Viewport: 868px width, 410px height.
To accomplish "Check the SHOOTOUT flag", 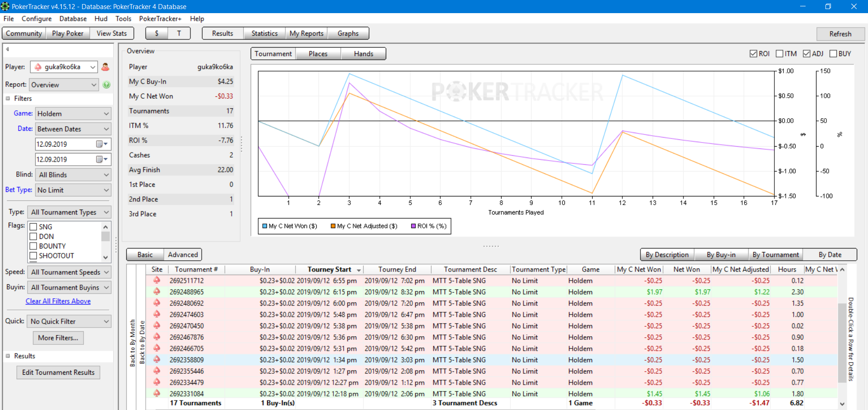I will (x=33, y=256).
